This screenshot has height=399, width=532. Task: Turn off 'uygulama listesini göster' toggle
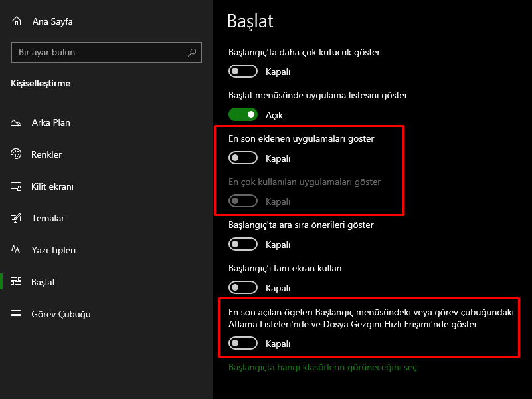pos(243,114)
